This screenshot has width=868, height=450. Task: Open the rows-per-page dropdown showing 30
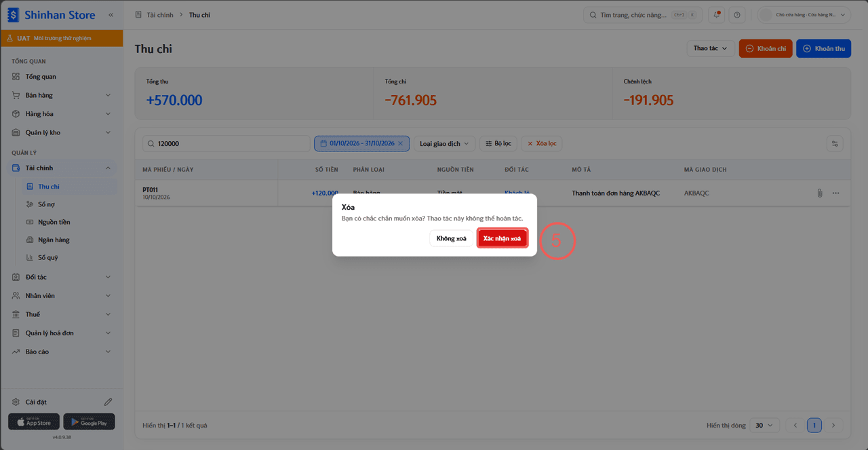(764, 426)
